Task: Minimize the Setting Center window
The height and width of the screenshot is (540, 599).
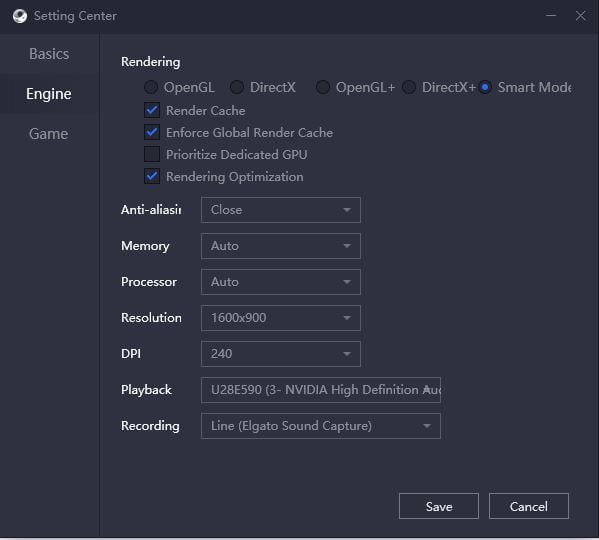Action: coord(551,16)
